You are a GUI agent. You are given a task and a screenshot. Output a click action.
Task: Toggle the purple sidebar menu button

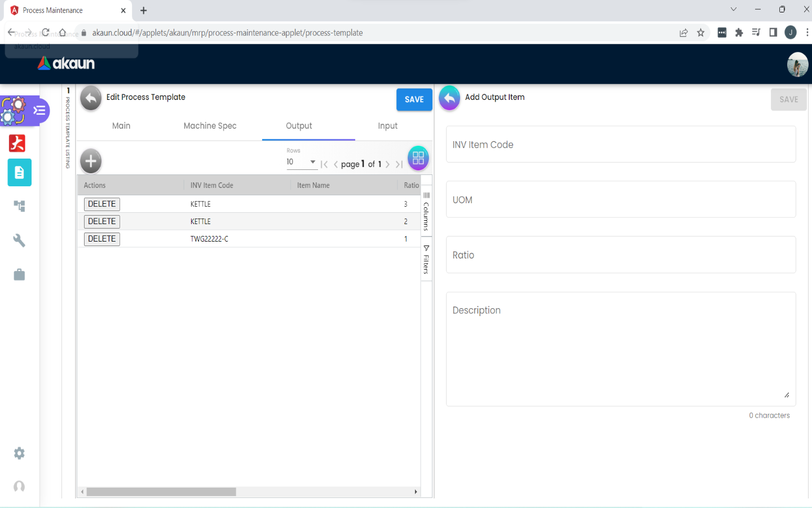pos(39,110)
